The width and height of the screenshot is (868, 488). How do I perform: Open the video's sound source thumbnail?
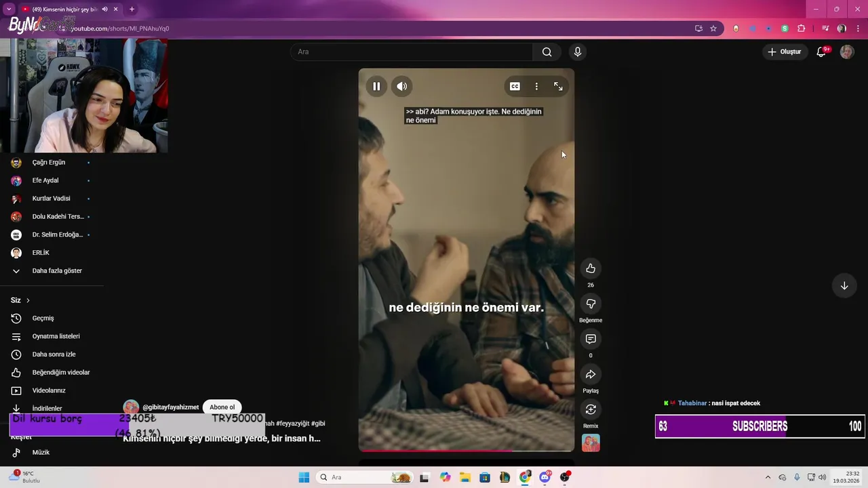[x=591, y=443]
